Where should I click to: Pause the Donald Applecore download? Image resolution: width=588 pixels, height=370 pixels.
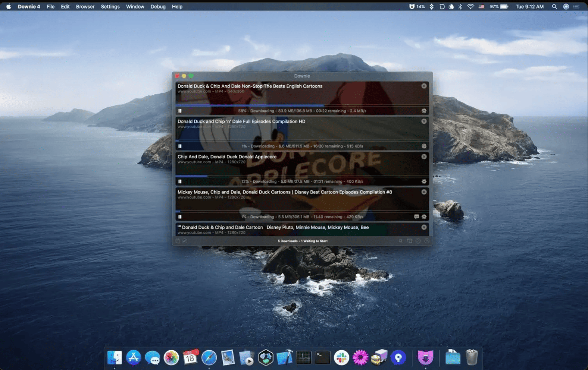(180, 181)
